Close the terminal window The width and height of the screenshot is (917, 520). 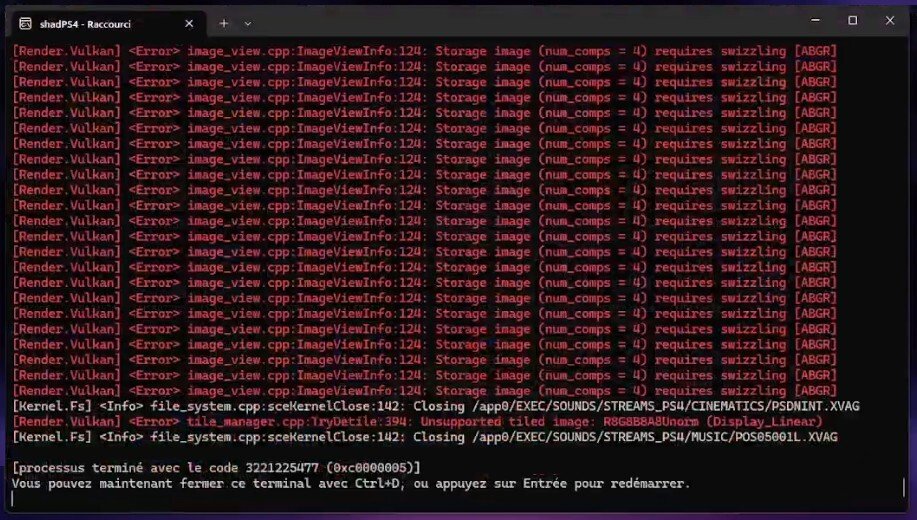point(890,20)
